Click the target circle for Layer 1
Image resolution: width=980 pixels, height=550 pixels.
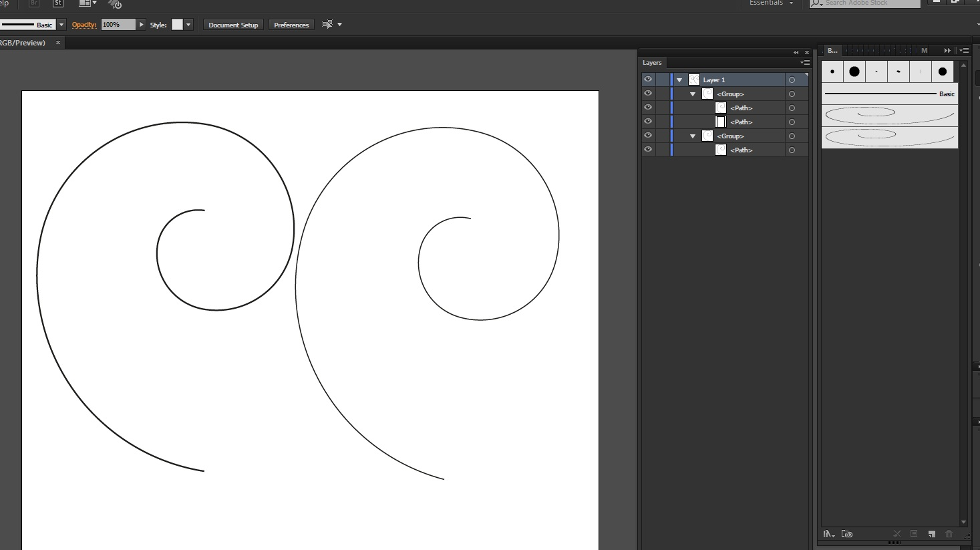[792, 80]
